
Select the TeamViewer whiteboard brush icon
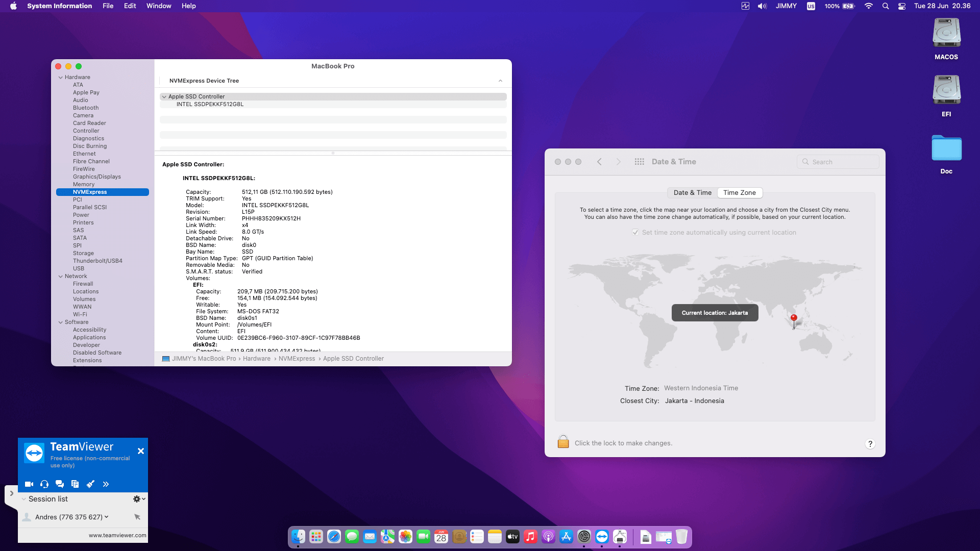(90, 484)
